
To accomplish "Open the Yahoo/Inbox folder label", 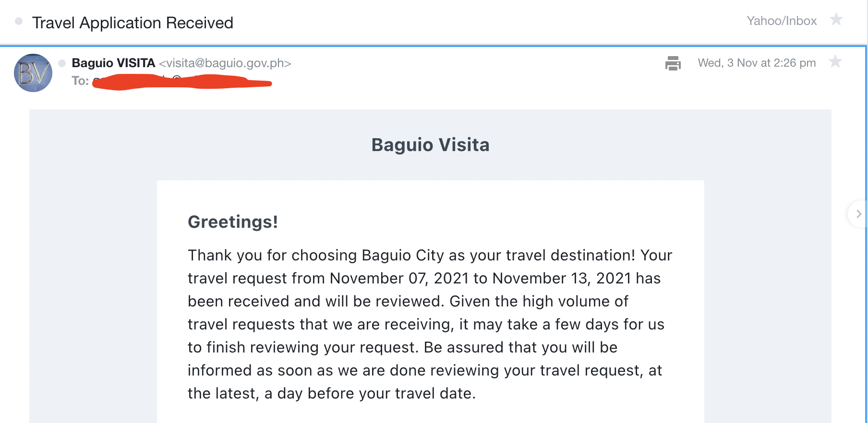I will pos(782,21).
